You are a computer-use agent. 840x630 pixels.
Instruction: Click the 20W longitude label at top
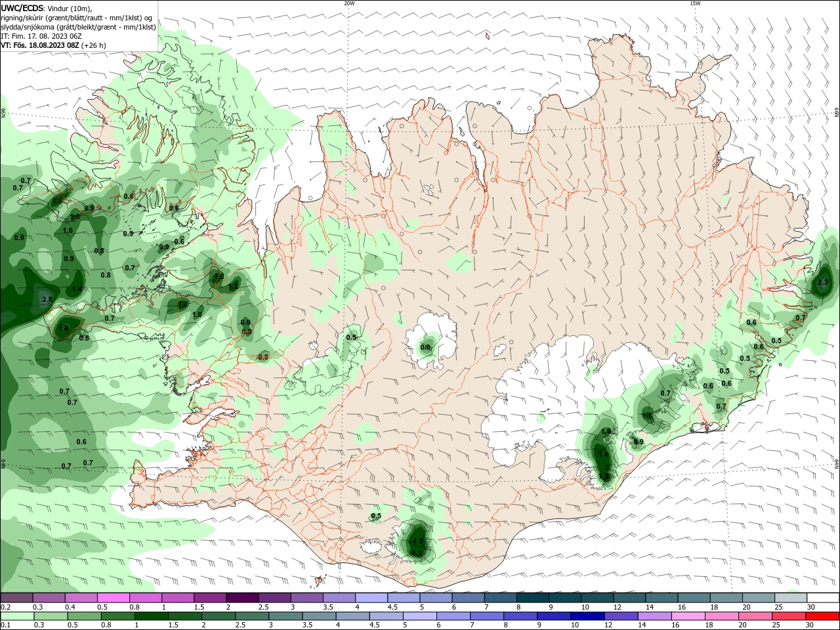[349, 3]
